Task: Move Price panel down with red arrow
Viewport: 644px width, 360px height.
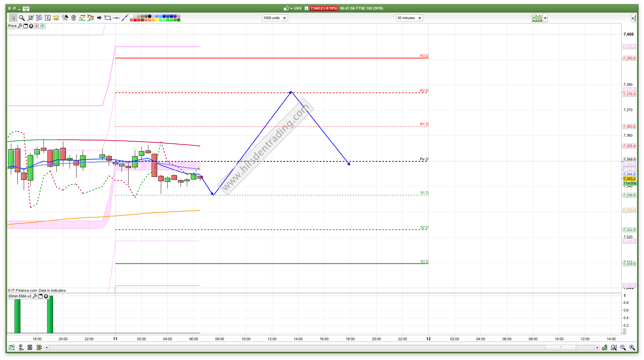Action: tap(37, 26)
